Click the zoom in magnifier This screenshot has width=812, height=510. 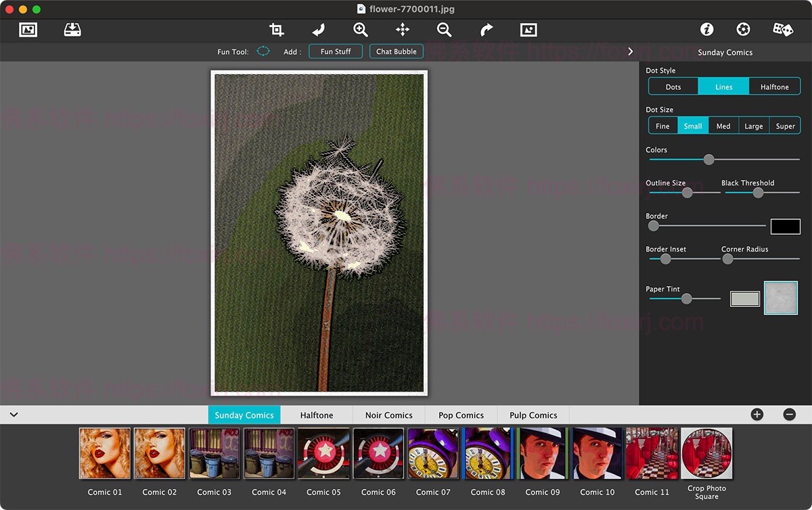tap(361, 30)
